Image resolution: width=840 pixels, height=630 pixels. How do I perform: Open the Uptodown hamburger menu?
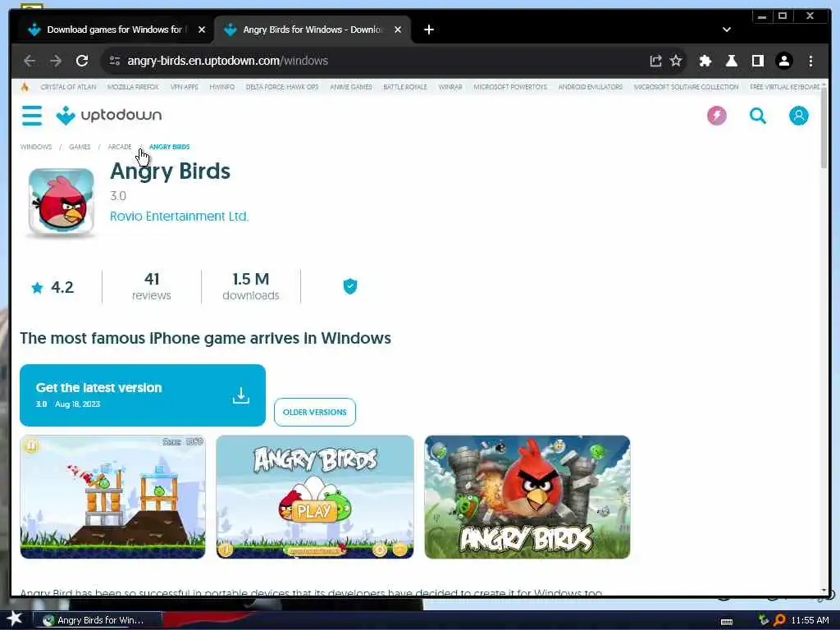coord(32,115)
